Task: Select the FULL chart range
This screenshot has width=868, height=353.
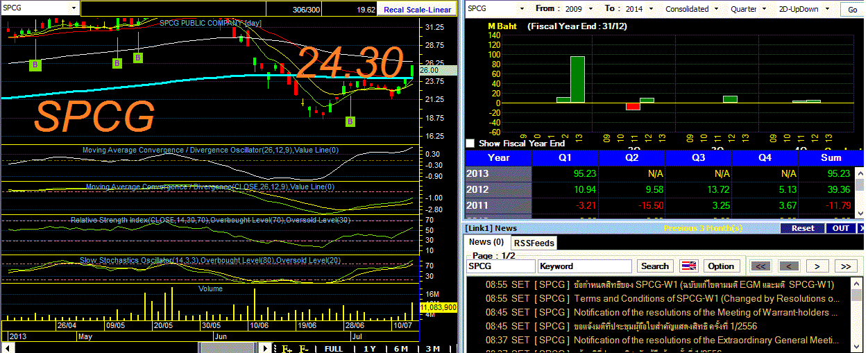Action: click(334, 348)
